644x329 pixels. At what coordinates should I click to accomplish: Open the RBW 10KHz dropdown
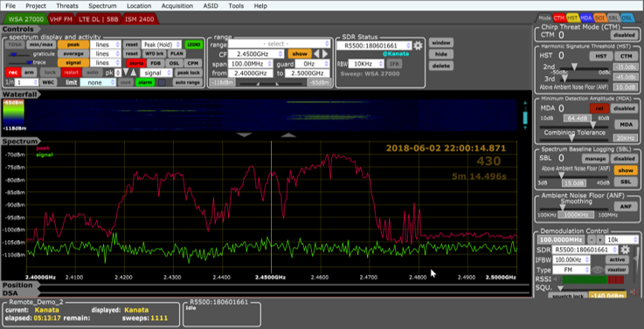(366, 64)
